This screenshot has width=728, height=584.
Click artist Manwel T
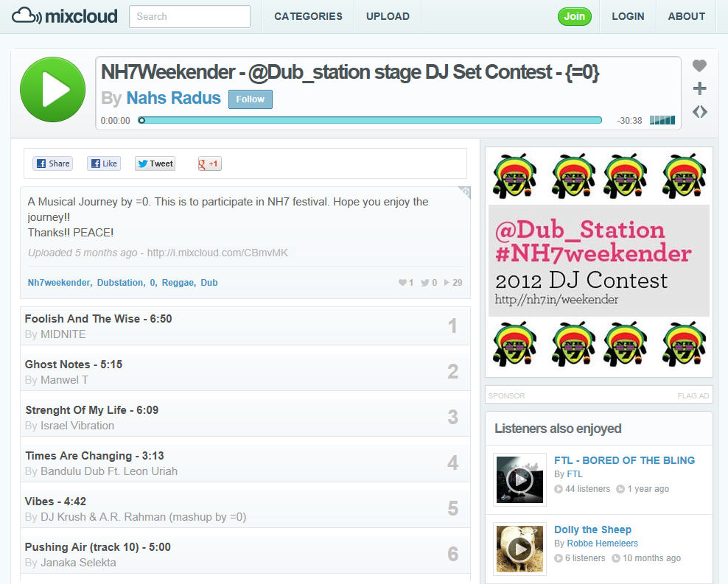pos(64,380)
